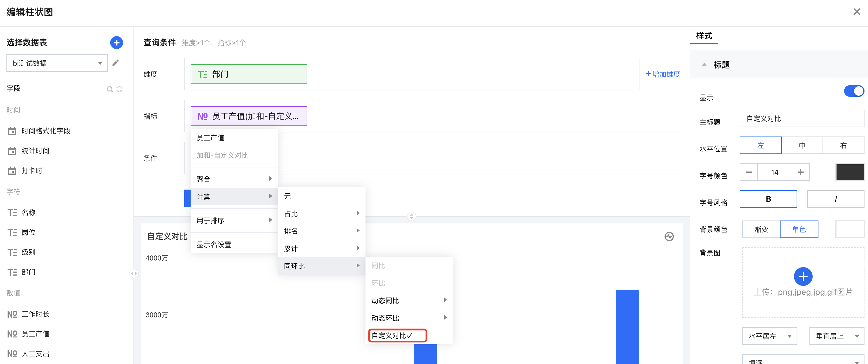Click the chart activity icon
The height and width of the screenshot is (364, 868).
(x=669, y=237)
